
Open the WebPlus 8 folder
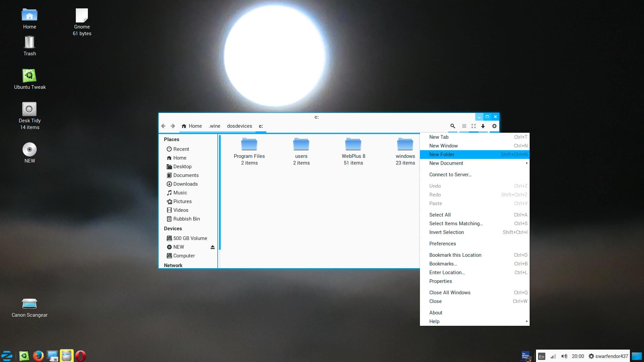tap(353, 145)
